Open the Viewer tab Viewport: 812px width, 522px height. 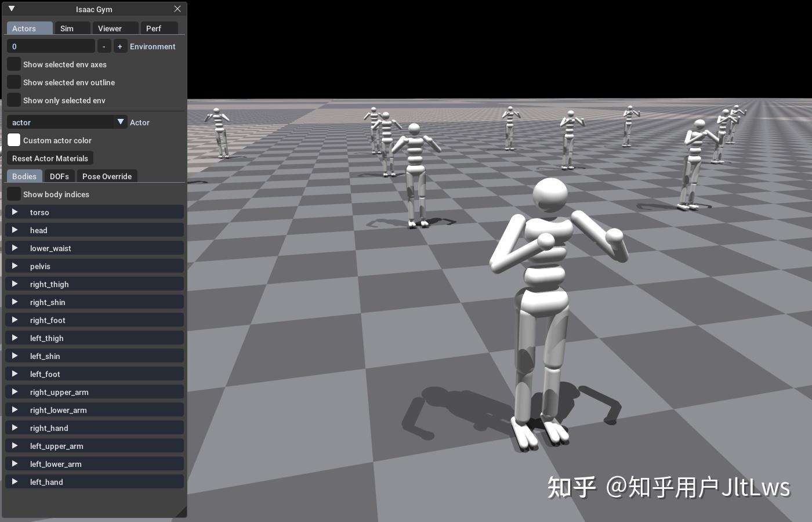pyautogui.click(x=115, y=28)
